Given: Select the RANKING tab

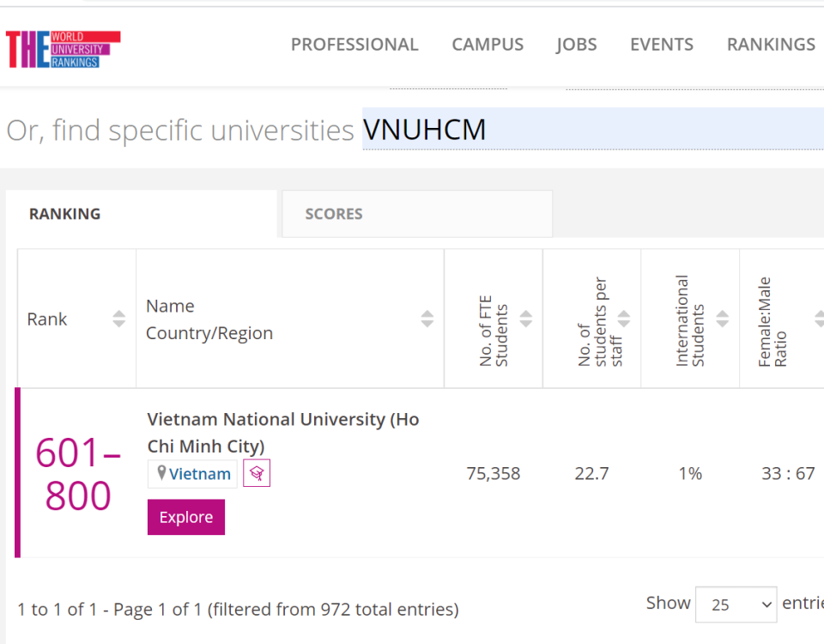Looking at the screenshot, I should point(141,214).
